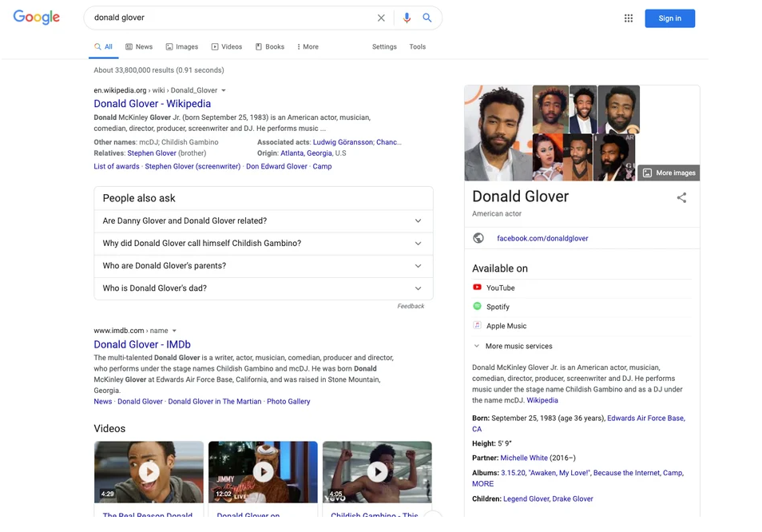
Task: Open Stephen Glover (screenwriter) sitelink
Action: [x=192, y=166]
